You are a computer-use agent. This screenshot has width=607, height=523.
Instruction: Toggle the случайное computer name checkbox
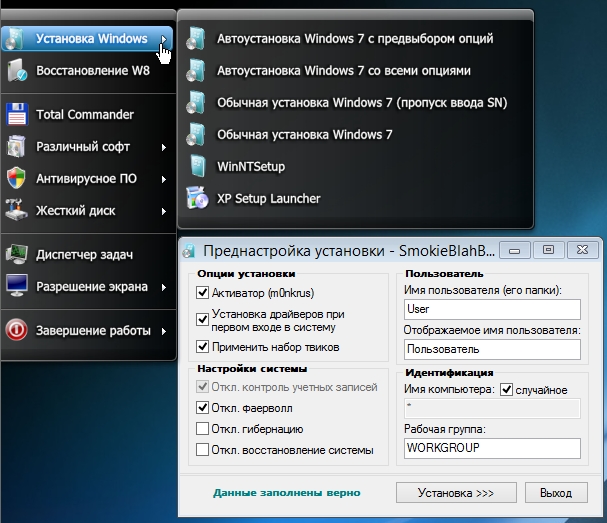pyautogui.click(x=506, y=389)
